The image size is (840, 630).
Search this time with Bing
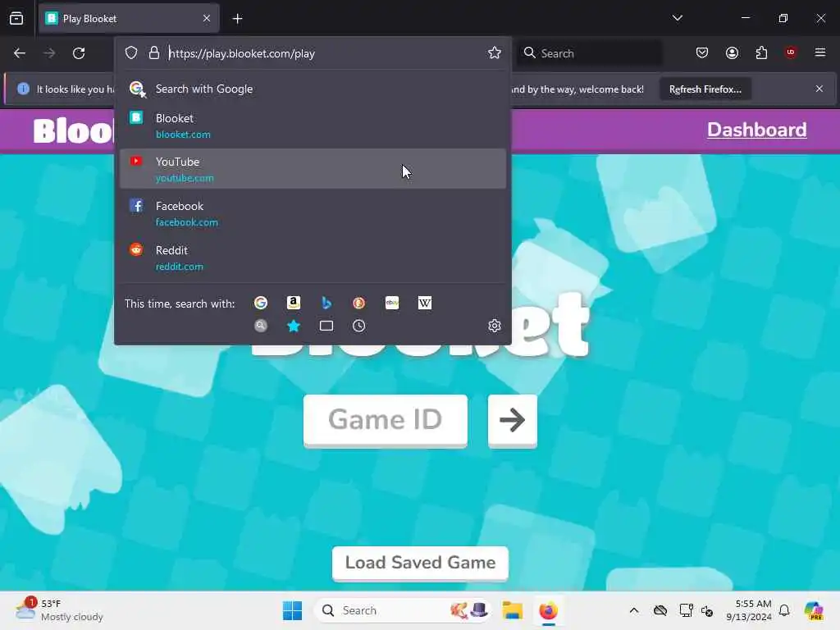coord(326,304)
